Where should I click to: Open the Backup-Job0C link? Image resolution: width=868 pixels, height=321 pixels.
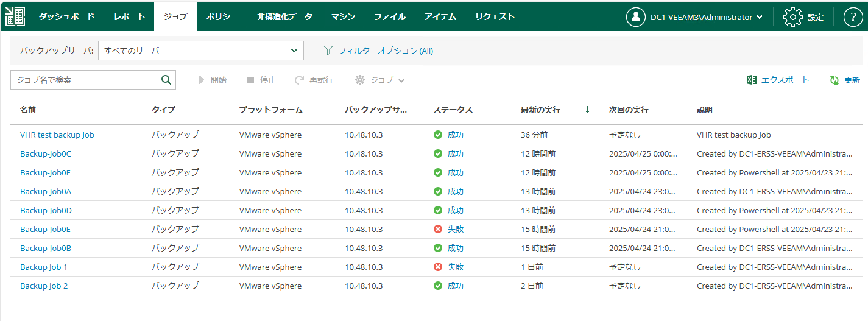(46, 153)
